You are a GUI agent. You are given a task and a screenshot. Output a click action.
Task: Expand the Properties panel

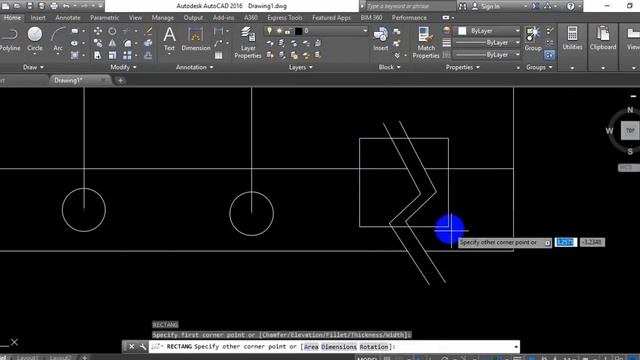pyautogui.click(x=462, y=67)
